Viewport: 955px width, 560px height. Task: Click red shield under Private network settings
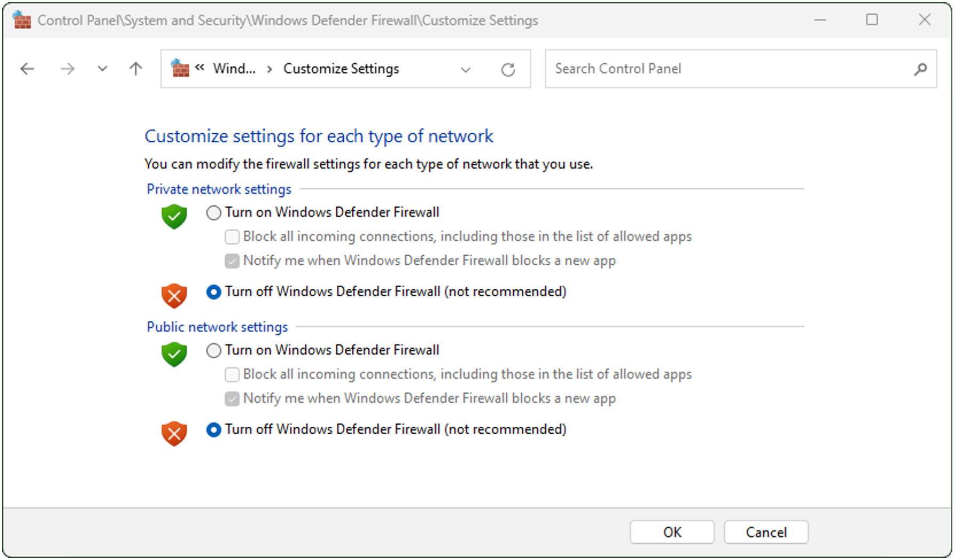point(174,296)
